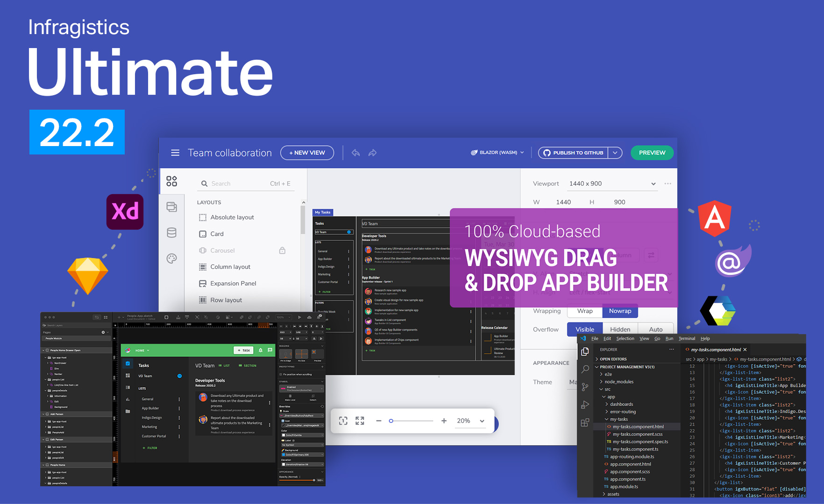
Task: Click the zoom-to-fit expand arrows icon
Action: coord(360,421)
